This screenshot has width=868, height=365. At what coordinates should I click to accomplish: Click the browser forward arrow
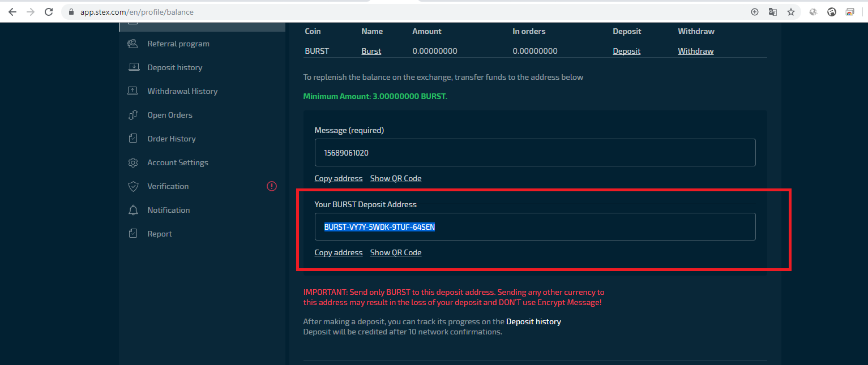pyautogui.click(x=31, y=12)
